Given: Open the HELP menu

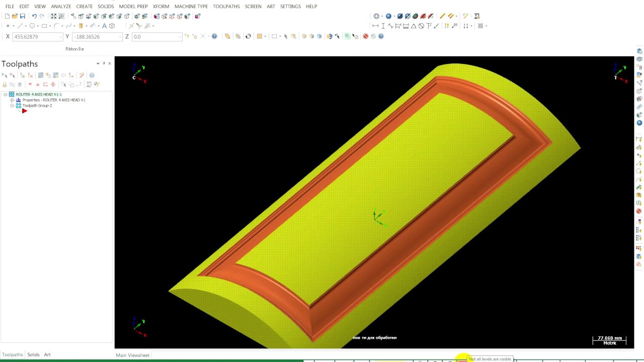Looking at the screenshot, I should [311, 6].
